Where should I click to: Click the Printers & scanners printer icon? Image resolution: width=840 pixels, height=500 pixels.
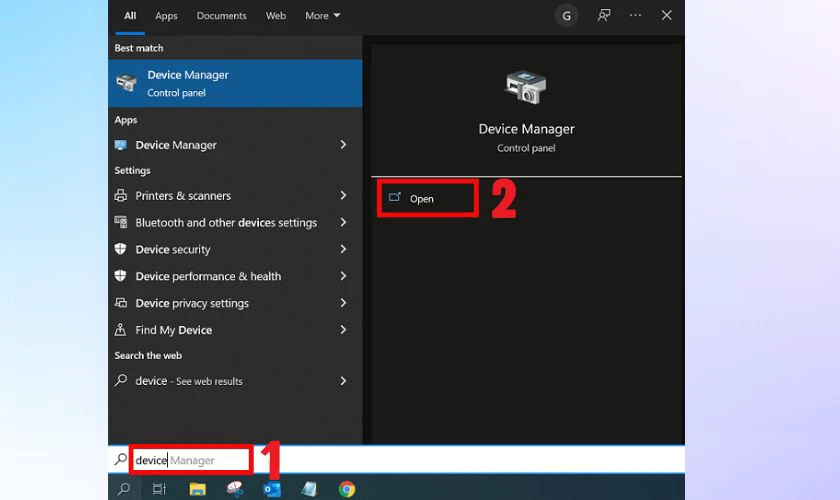pos(121,196)
